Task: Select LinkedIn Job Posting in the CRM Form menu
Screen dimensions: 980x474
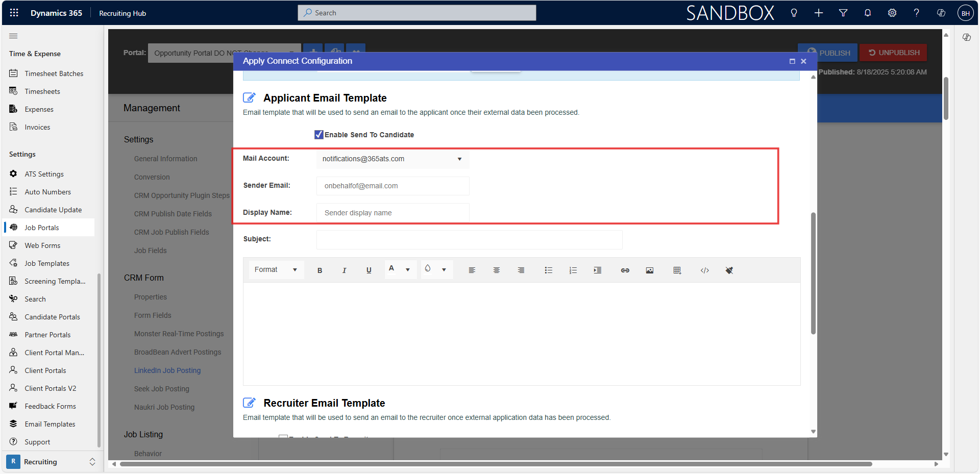Action: click(x=167, y=370)
